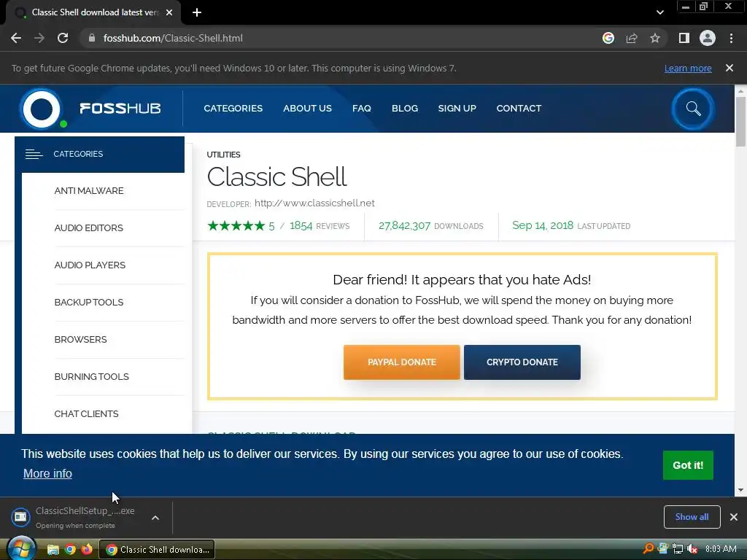Close the Classic Shell tab
This screenshot has width=747, height=560.
coord(169,12)
